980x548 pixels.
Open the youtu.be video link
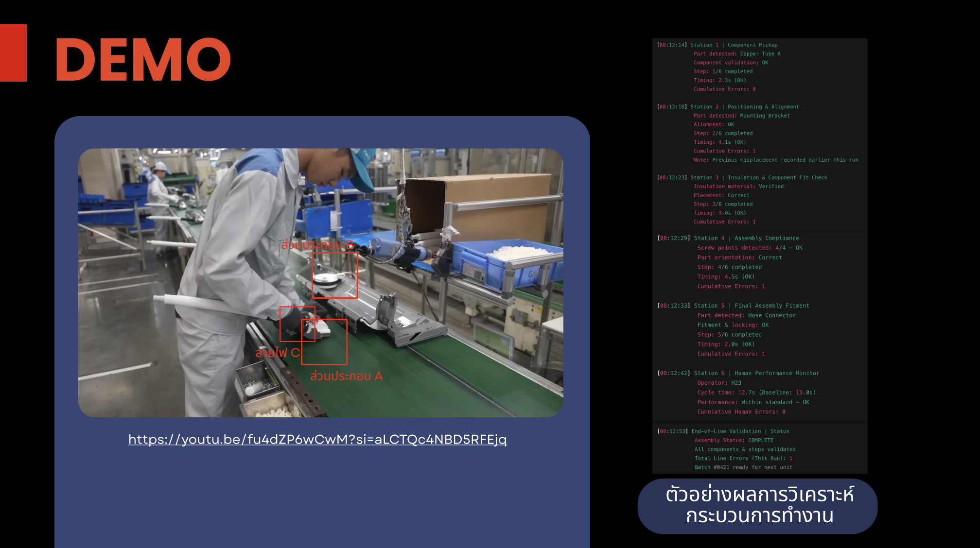tap(317, 439)
